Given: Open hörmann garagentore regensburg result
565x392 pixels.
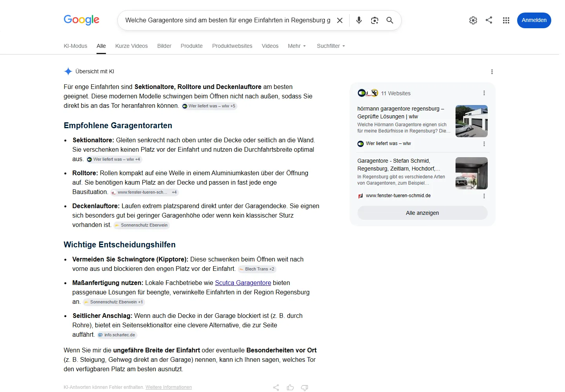Looking at the screenshot, I should [x=401, y=113].
